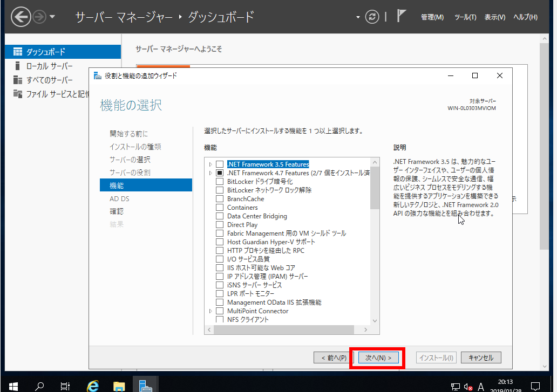Open the Windows Start menu

pyautogui.click(x=13, y=386)
